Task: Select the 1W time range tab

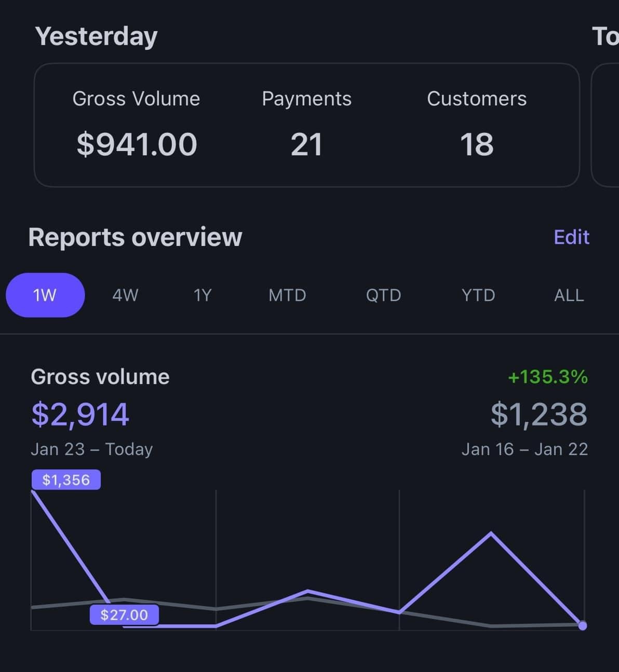Action: pyautogui.click(x=45, y=295)
